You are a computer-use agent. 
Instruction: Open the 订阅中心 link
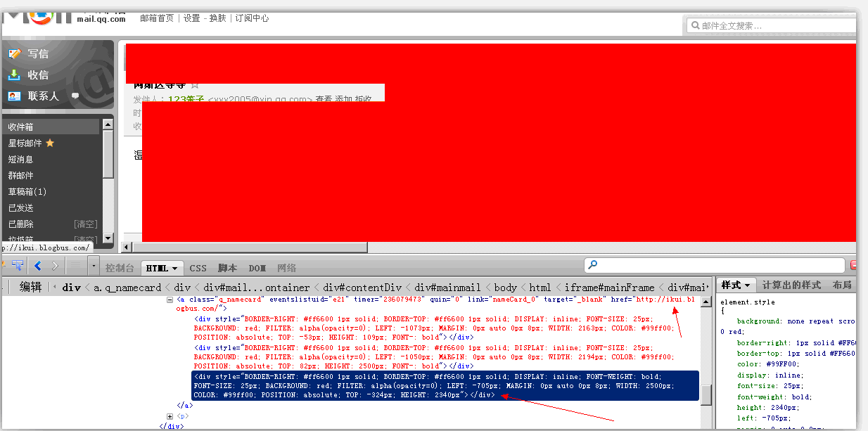point(252,18)
